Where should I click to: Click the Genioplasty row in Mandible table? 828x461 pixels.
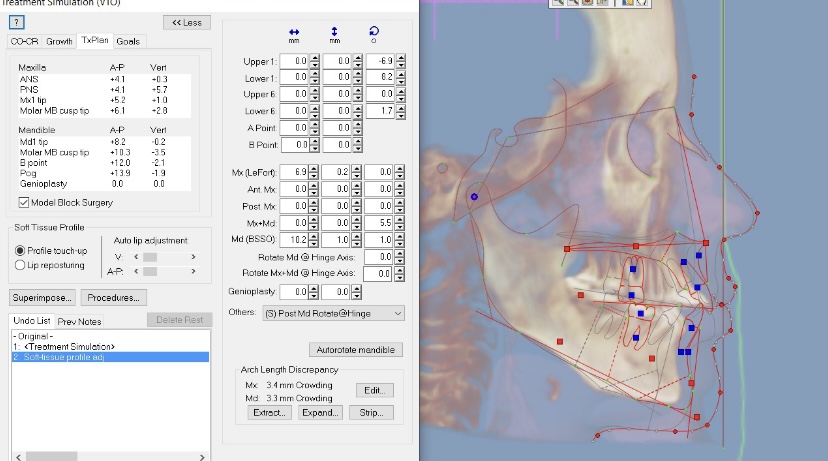[104, 184]
